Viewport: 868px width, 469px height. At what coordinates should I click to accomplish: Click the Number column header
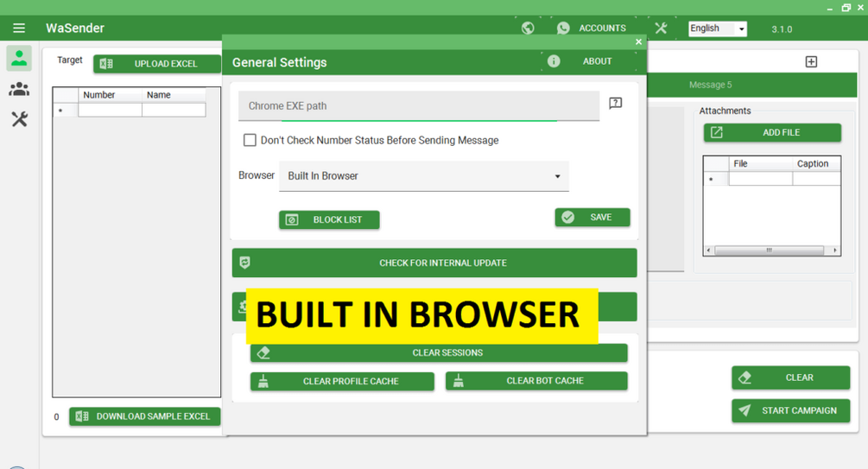pos(111,95)
